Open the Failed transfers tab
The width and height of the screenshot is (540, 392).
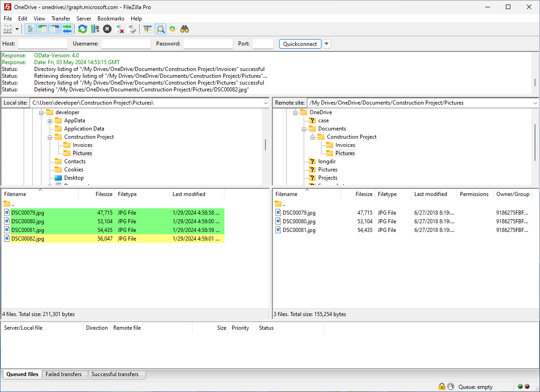(65, 374)
